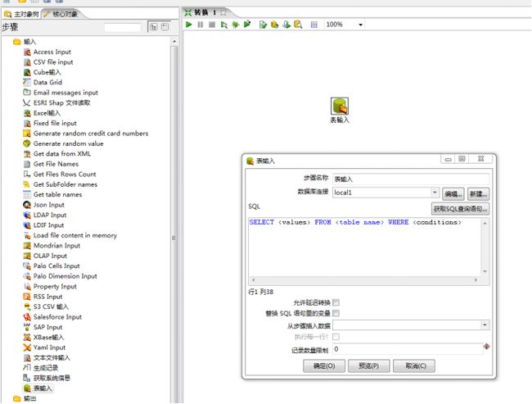
Task: Click the Generate random value icon
Action: [x=27, y=143]
